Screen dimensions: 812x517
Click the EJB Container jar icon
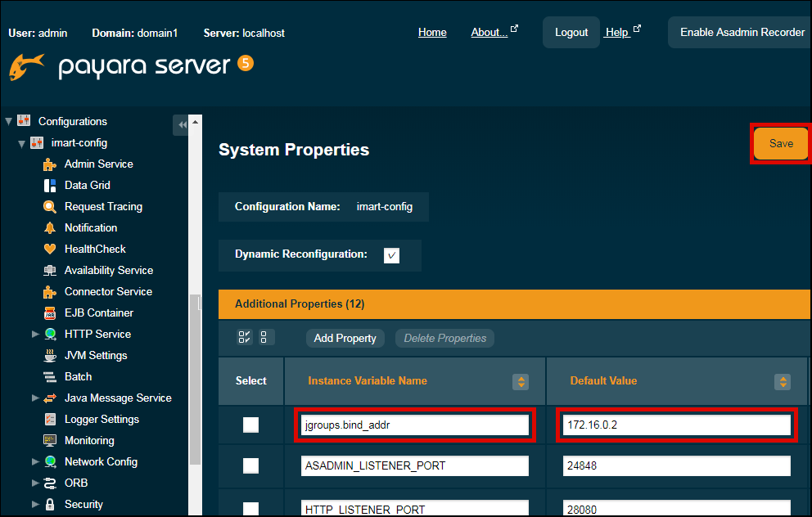pyautogui.click(x=49, y=313)
